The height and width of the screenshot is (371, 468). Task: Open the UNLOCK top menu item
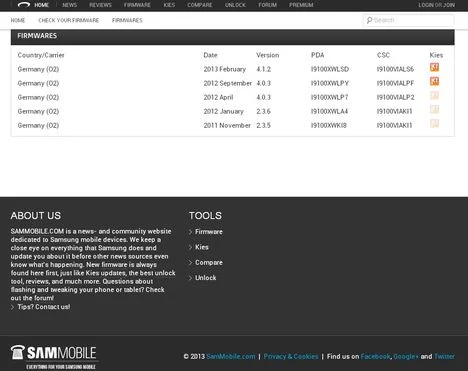235,5
